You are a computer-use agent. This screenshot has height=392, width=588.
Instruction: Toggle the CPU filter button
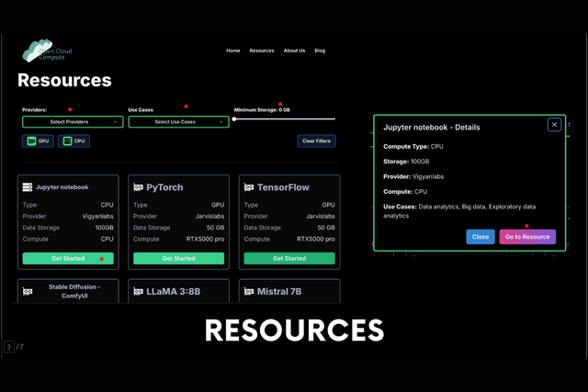click(x=73, y=140)
